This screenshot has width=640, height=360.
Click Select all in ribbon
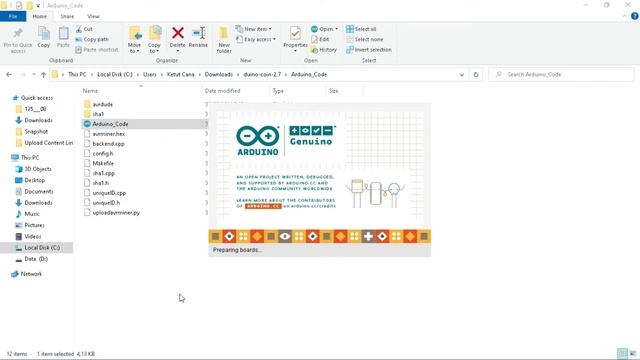click(x=361, y=29)
